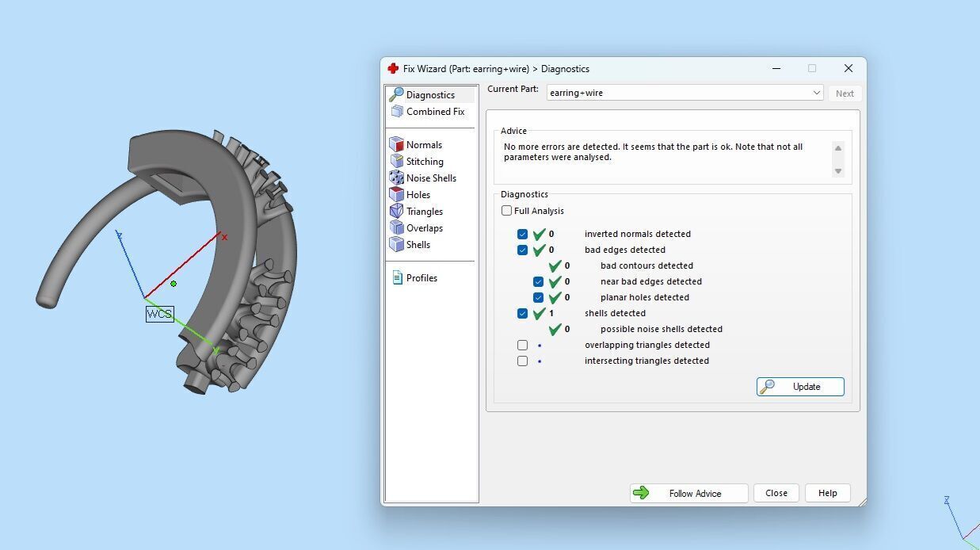Click the green arrow on Follow Advice
980x550 pixels.
tap(641, 493)
